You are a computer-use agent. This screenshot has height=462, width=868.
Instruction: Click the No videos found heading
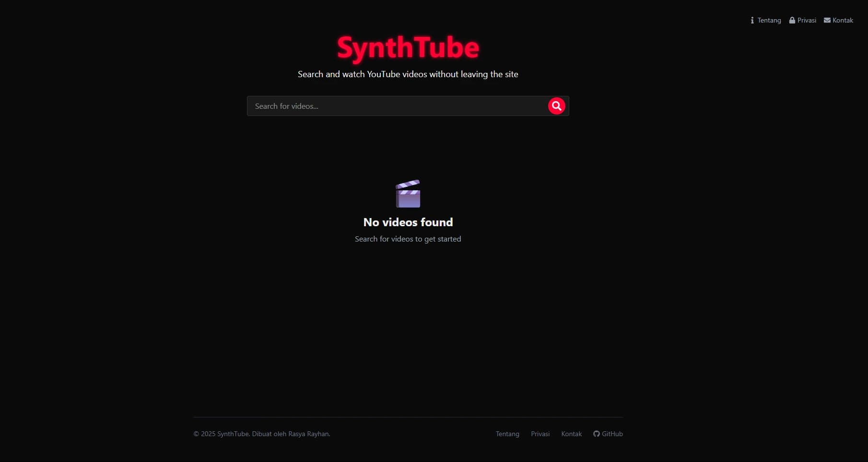(x=408, y=222)
